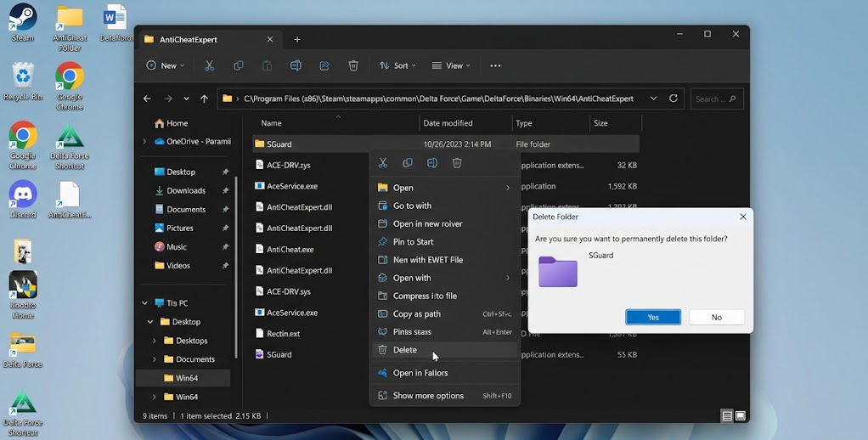Viewport: 868px width, 440px height.
Task: Click the Cut icon in Explorer toolbar
Action: (209, 65)
